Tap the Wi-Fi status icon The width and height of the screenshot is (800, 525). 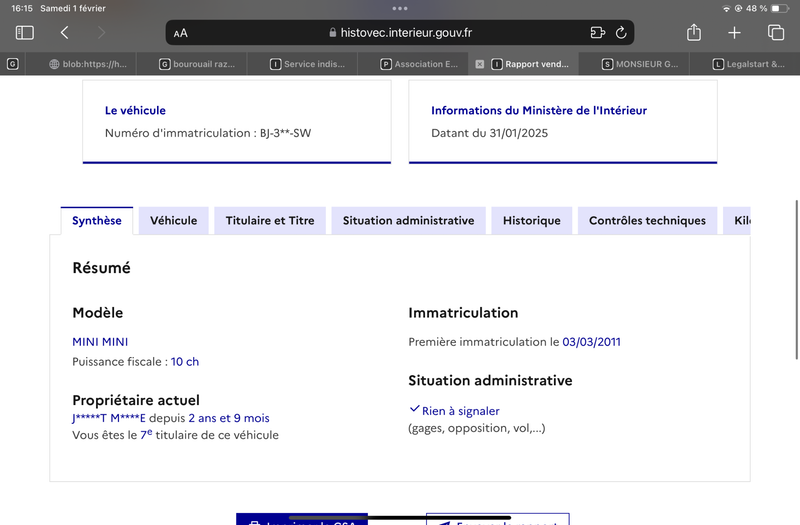pos(726,9)
